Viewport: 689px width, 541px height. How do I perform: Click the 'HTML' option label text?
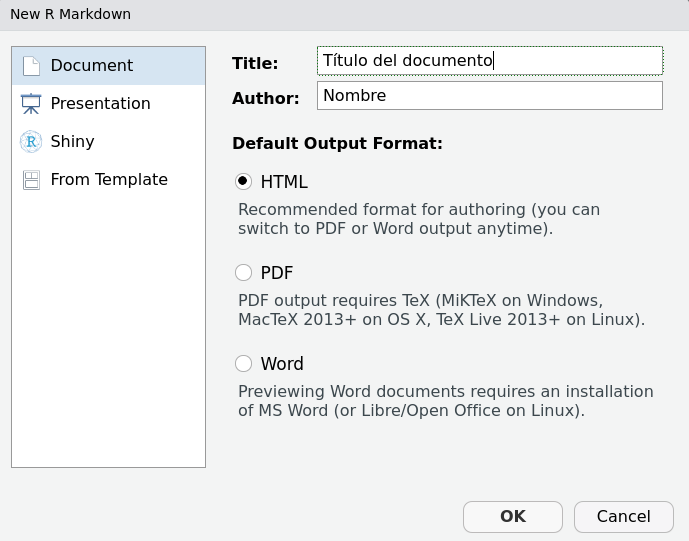(284, 182)
